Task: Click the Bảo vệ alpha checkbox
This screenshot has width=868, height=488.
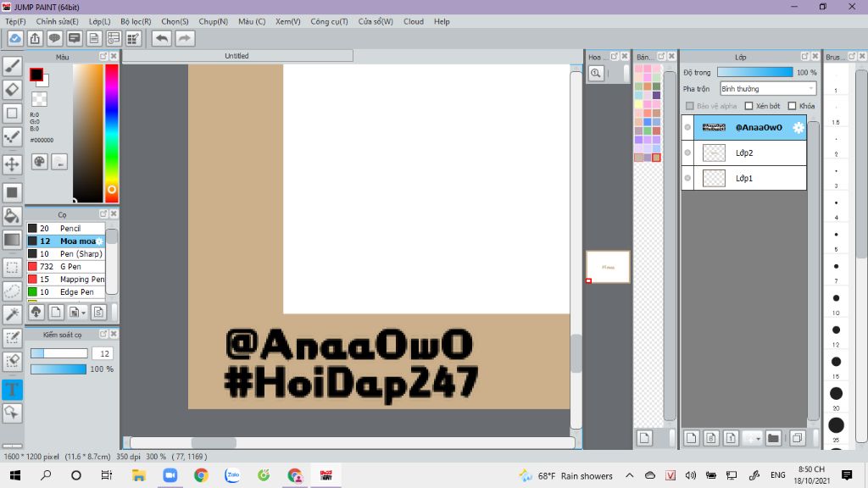Action: (x=690, y=106)
